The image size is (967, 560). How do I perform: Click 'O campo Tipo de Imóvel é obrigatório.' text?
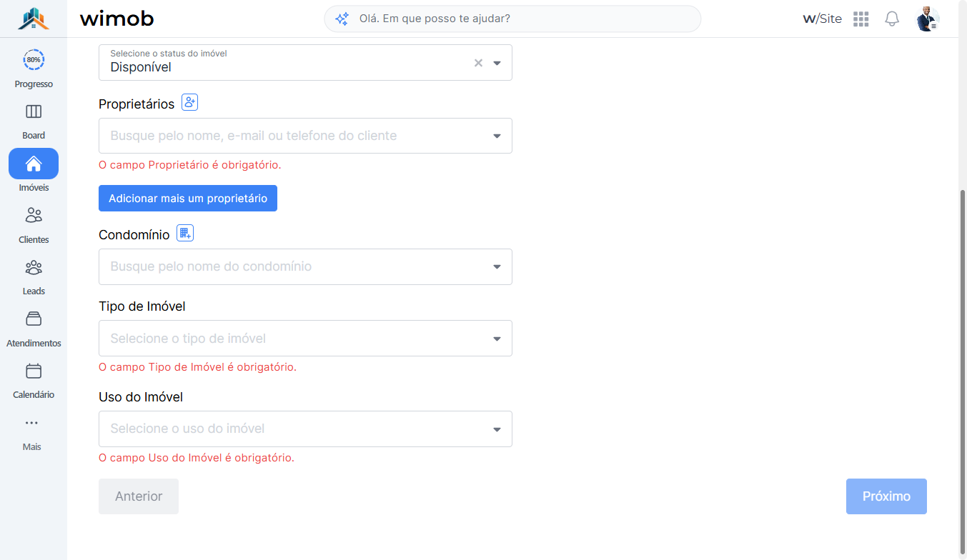coord(197,367)
